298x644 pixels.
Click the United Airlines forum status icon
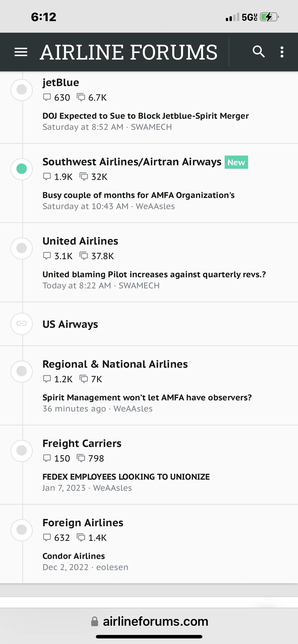tap(22, 248)
